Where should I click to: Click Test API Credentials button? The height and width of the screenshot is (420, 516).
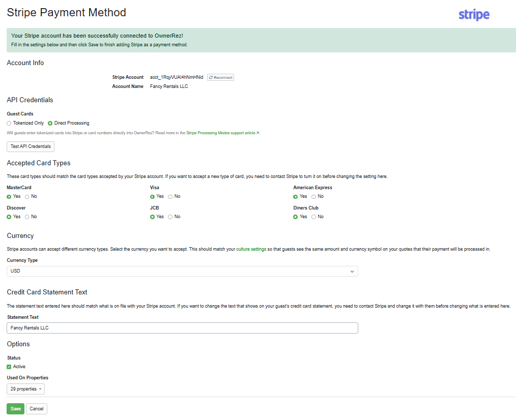tap(30, 146)
